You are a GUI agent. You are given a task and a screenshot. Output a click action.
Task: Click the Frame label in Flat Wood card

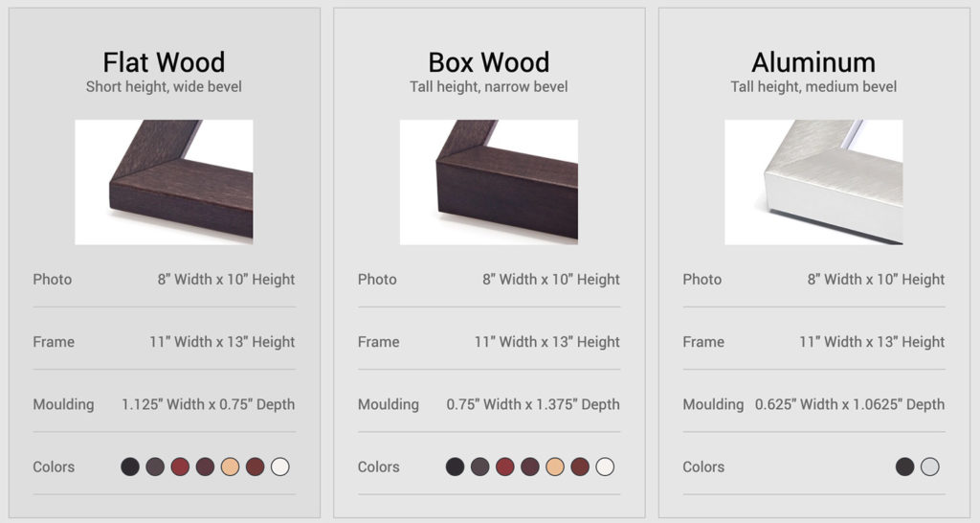click(x=54, y=342)
